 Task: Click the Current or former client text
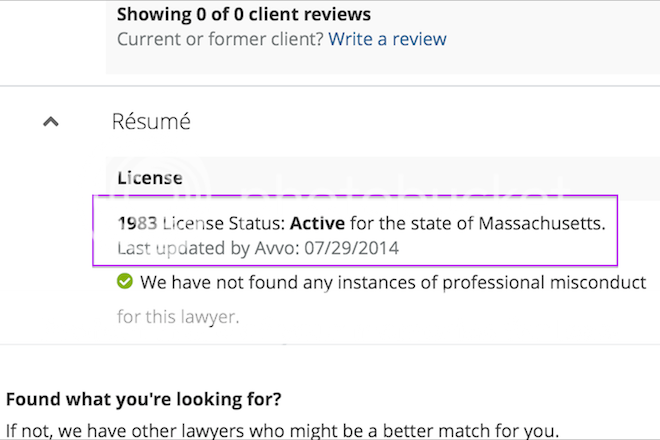[x=220, y=40]
